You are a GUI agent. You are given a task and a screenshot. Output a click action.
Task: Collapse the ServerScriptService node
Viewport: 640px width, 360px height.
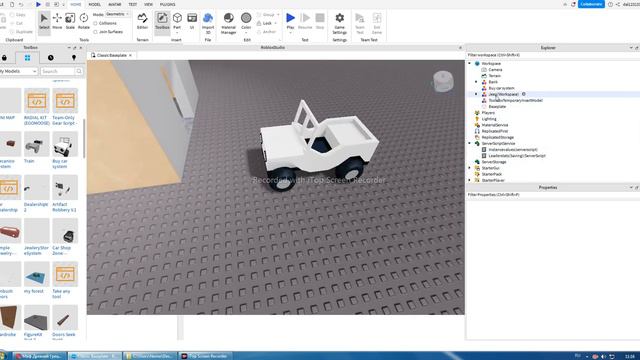pos(469,143)
